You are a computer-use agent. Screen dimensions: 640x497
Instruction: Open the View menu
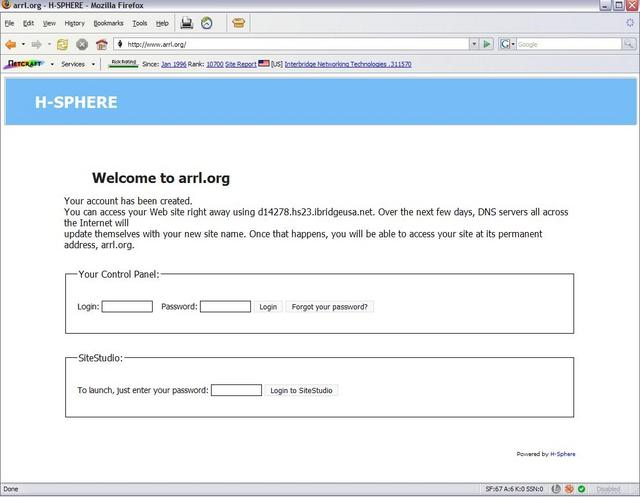pos(49,23)
